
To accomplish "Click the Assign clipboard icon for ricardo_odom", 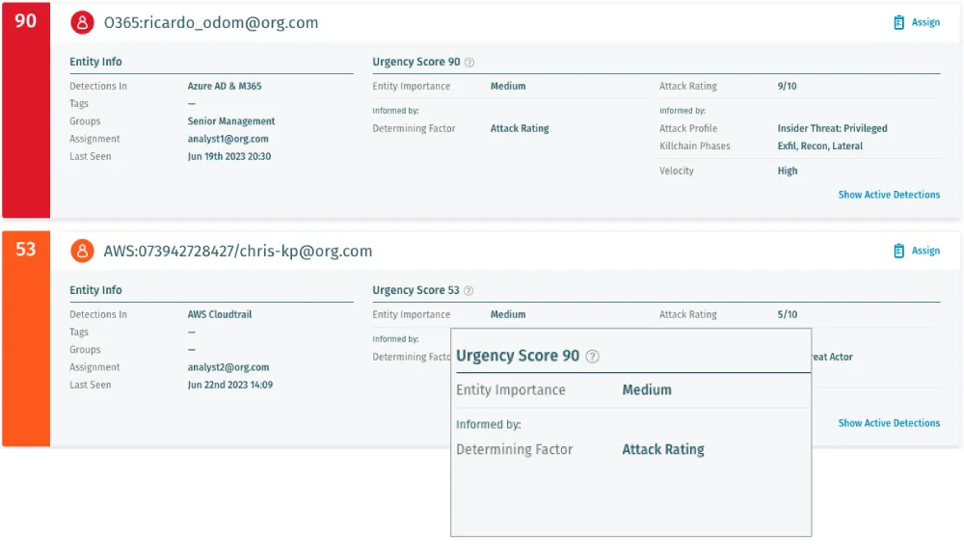I will (x=901, y=21).
